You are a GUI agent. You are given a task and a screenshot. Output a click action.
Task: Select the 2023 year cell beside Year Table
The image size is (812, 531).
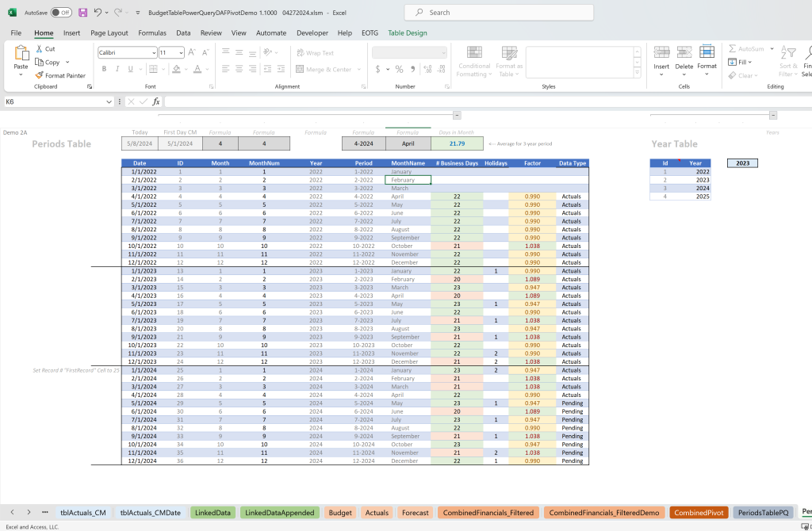742,163
